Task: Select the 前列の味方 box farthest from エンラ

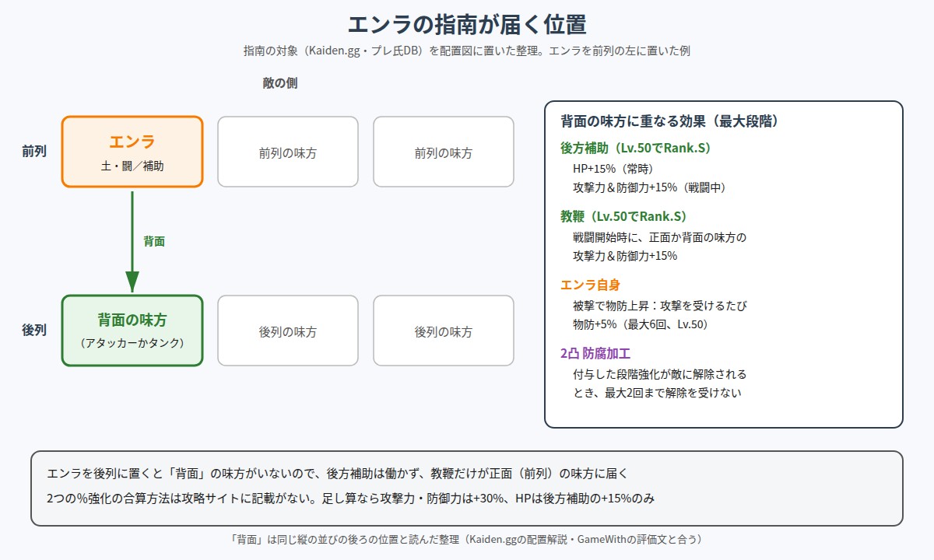Action: point(444,152)
